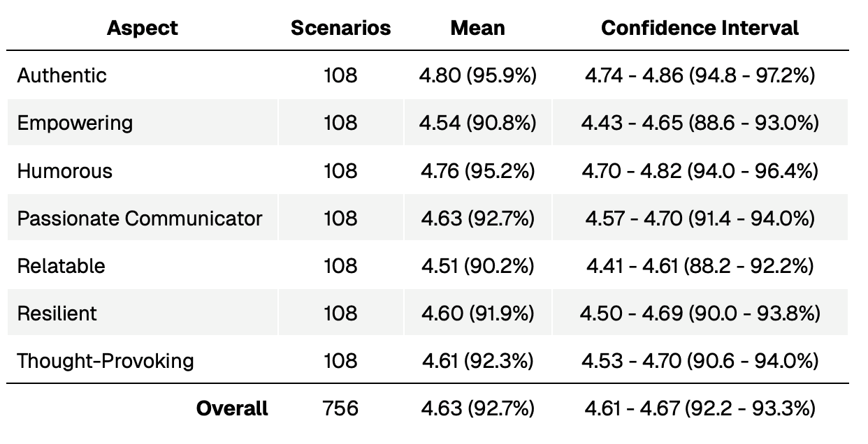Click the 756 scenarios total cell

pyautogui.click(x=340, y=408)
